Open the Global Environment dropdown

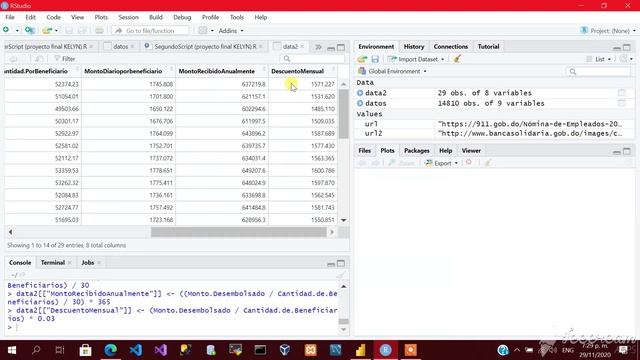[x=392, y=71]
